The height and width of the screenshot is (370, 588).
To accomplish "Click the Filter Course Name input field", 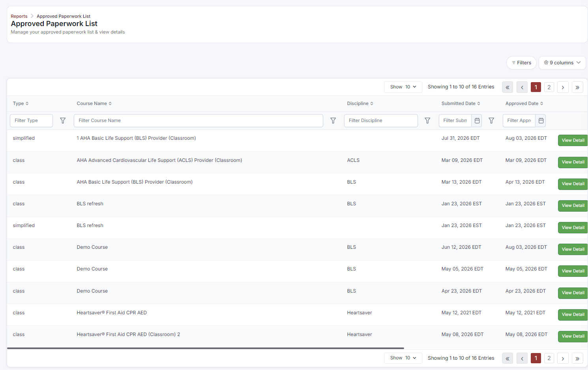I will coord(198,120).
